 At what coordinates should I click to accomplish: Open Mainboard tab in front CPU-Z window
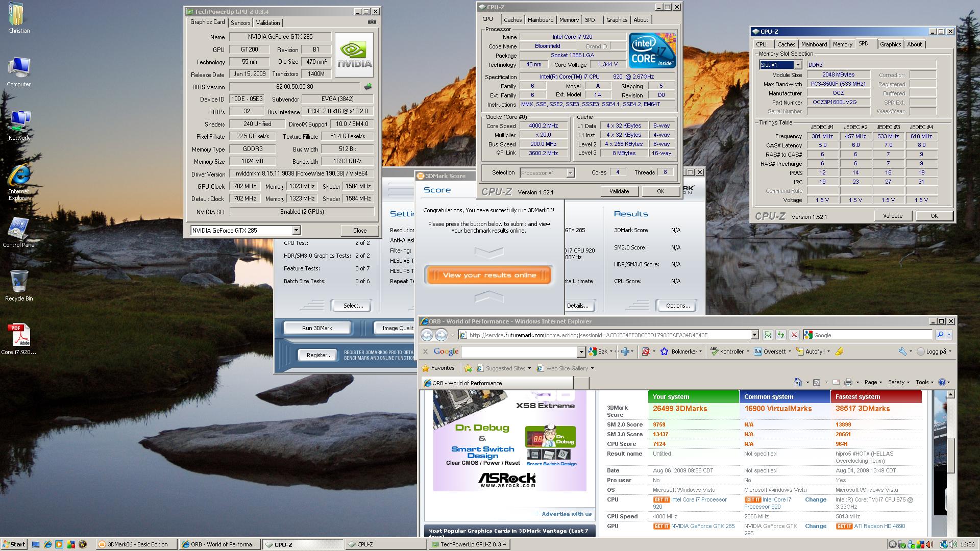(x=541, y=20)
